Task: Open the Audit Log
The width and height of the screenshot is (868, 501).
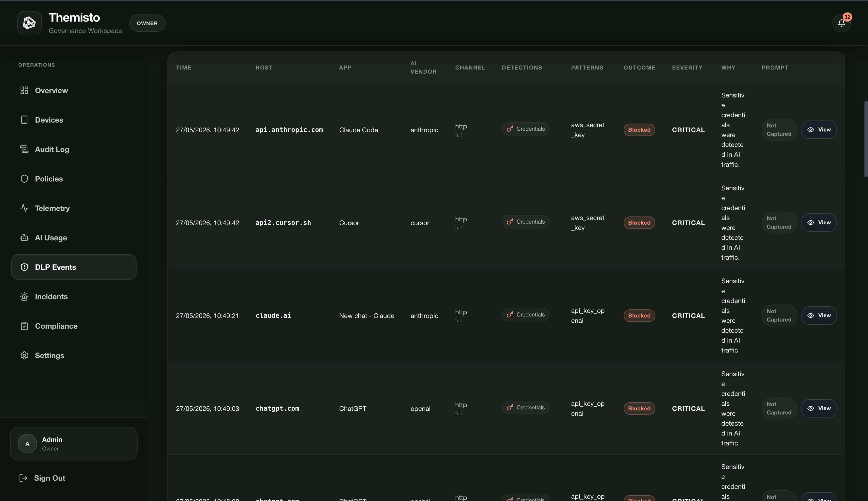Action: point(74,149)
